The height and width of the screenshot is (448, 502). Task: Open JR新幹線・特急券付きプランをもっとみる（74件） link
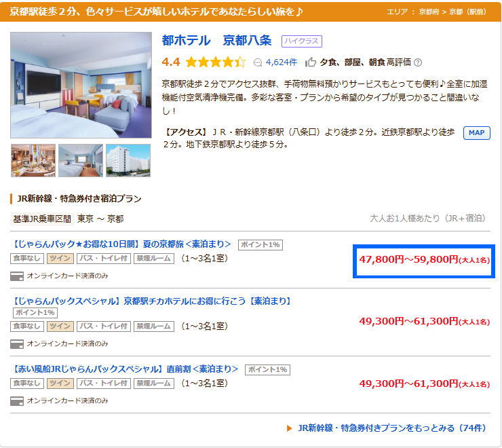pyautogui.click(x=392, y=428)
